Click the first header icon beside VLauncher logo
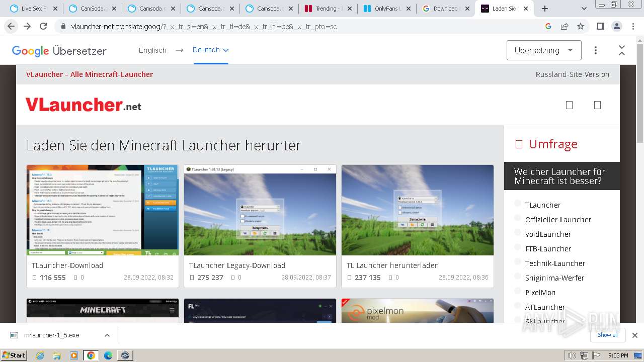This screenshot has height=362, width=644. click(x=570, y=105)
